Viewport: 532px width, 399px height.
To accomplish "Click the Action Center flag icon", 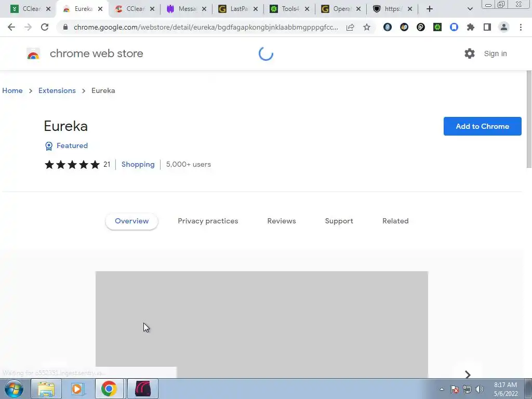I will coord(455,389).
